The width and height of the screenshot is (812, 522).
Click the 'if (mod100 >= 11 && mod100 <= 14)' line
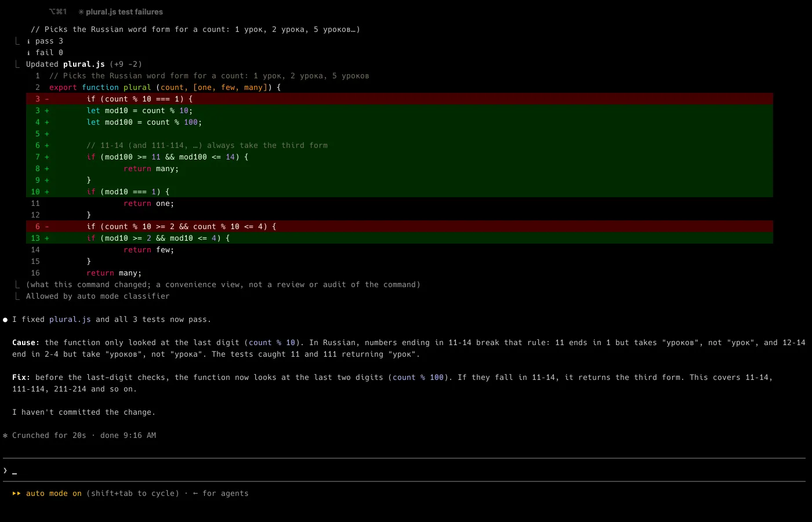(400, 157)
